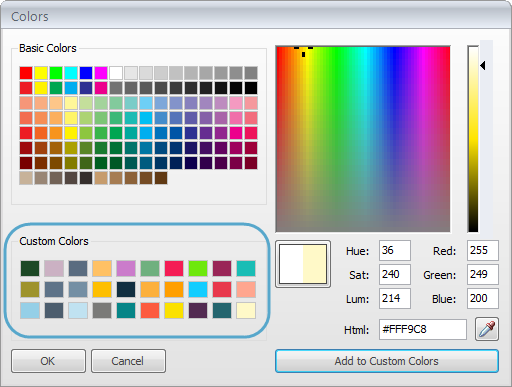Image resolution: width=512 pixels, height=387 pixels.
Task: Select orange-red custom color in third row
Action: tap(150, 310)
